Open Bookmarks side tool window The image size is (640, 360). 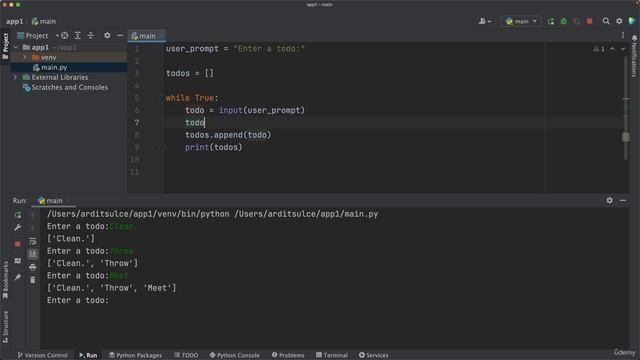tap(5, 280)
